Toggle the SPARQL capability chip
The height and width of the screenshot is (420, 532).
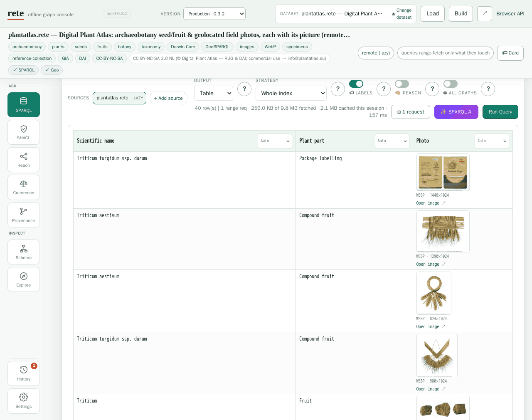point(24,70)
